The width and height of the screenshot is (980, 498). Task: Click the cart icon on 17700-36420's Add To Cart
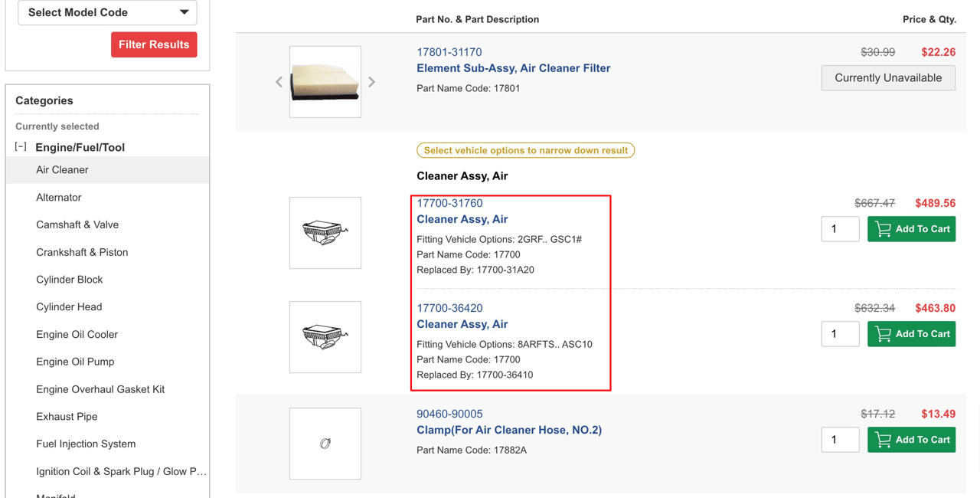(x=883, y=333)
